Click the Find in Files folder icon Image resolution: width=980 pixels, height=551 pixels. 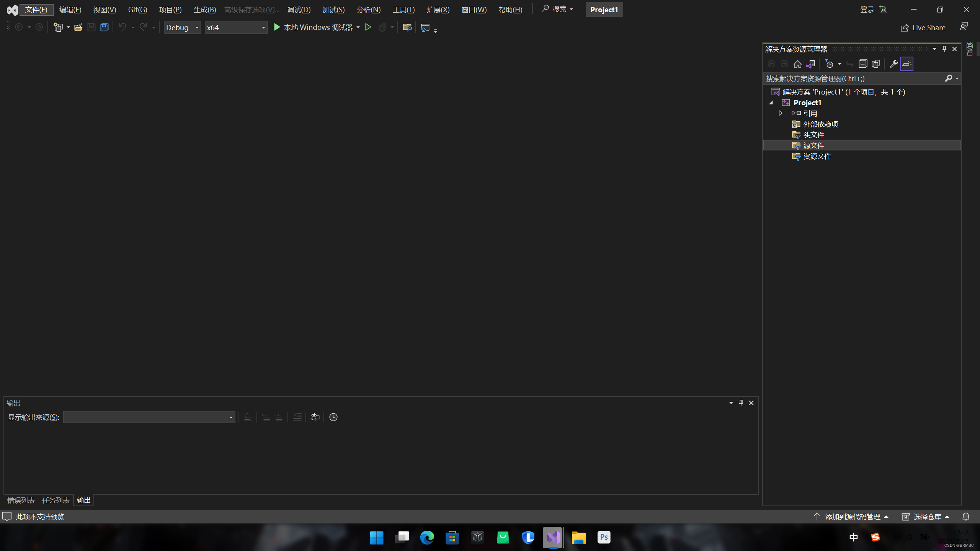[407, 27]
